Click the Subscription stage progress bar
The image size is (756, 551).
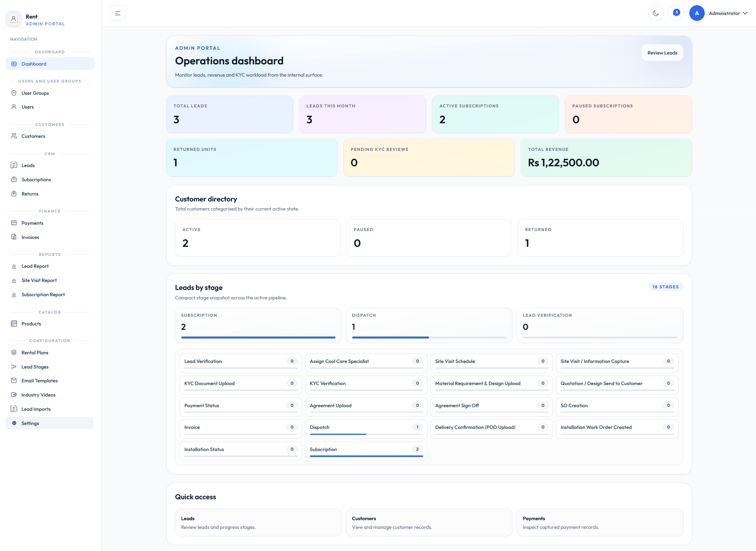(258, 337)
